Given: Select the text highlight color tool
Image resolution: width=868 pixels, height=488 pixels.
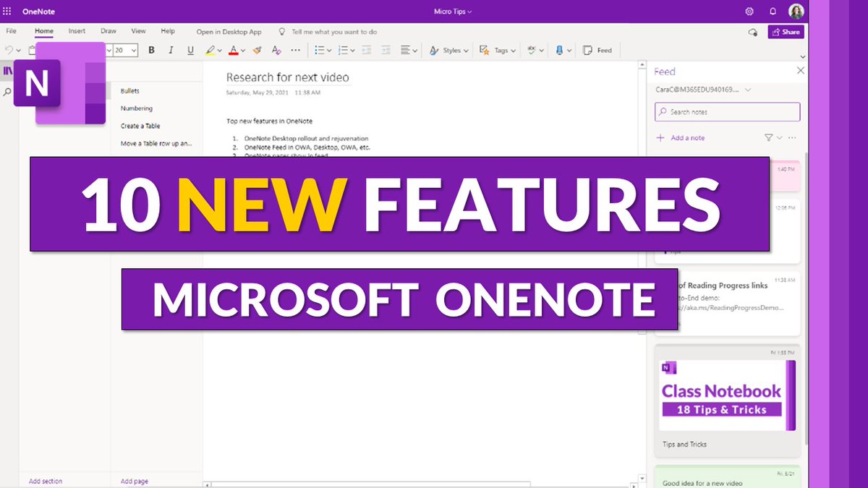Looking at the screenshot, I should tap(209, 50).
